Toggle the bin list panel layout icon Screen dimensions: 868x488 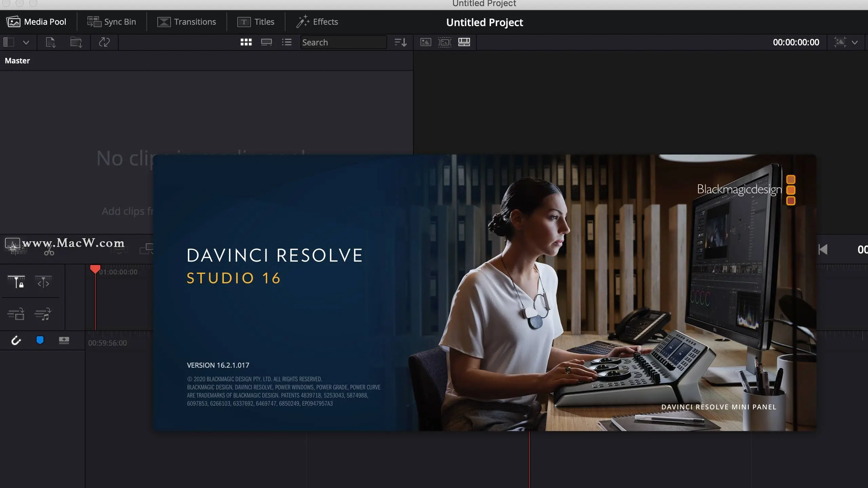tap(9, 42)
